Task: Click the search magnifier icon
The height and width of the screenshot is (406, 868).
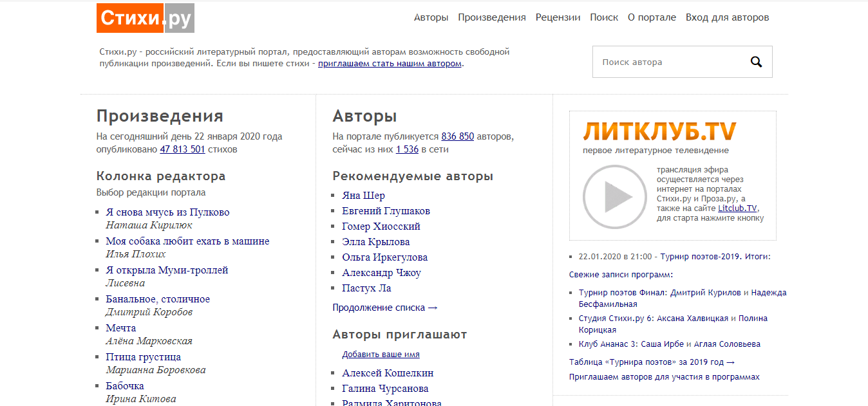Action: [x=756, y=62]
